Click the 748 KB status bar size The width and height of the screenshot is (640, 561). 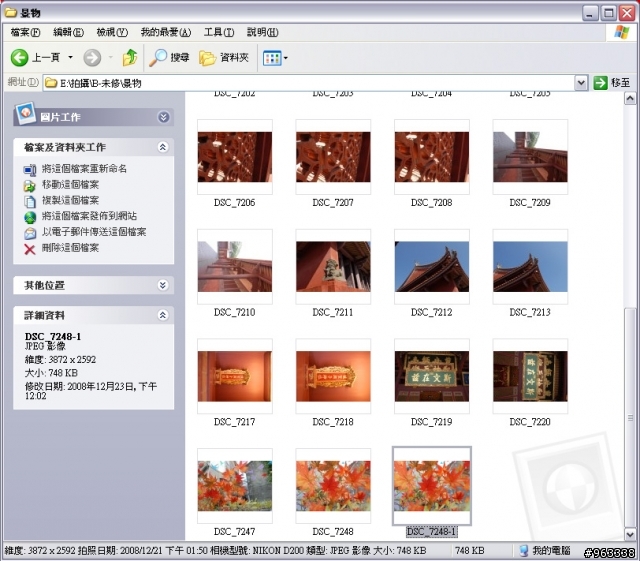[469, 551]
